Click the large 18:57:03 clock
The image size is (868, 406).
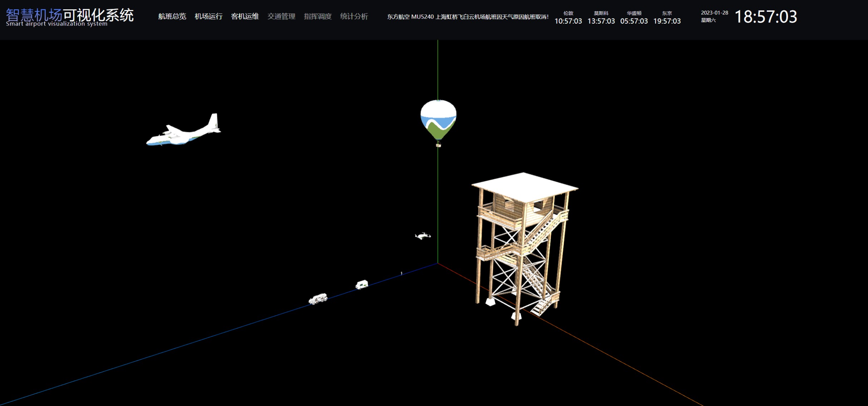[765, 17]
